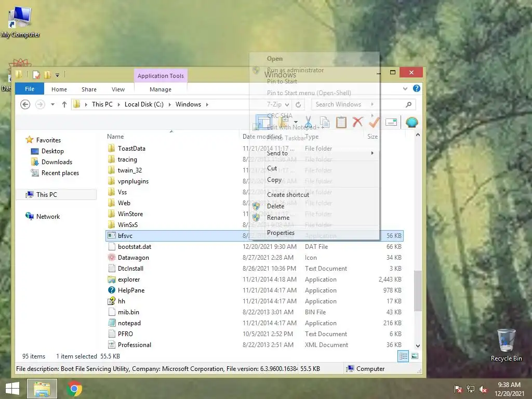Click the email toolbar icon

391,122
